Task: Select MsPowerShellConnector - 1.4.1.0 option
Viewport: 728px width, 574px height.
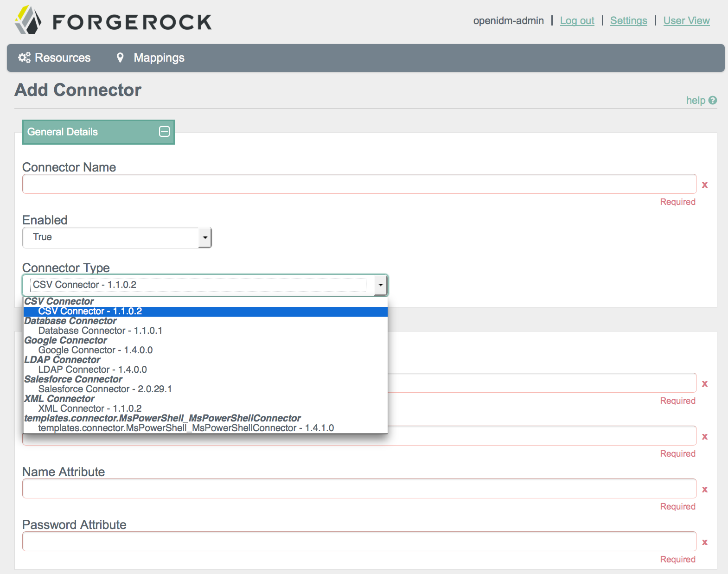Action: click(205, 428)
